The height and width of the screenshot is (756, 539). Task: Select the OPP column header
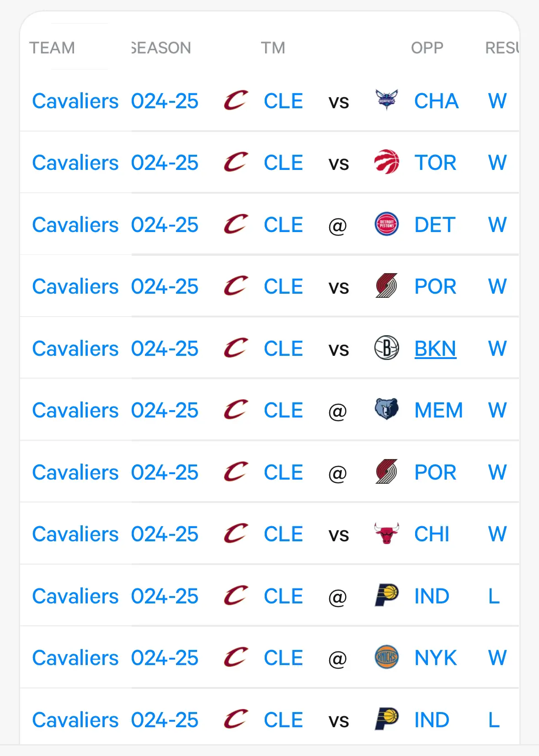427,48
